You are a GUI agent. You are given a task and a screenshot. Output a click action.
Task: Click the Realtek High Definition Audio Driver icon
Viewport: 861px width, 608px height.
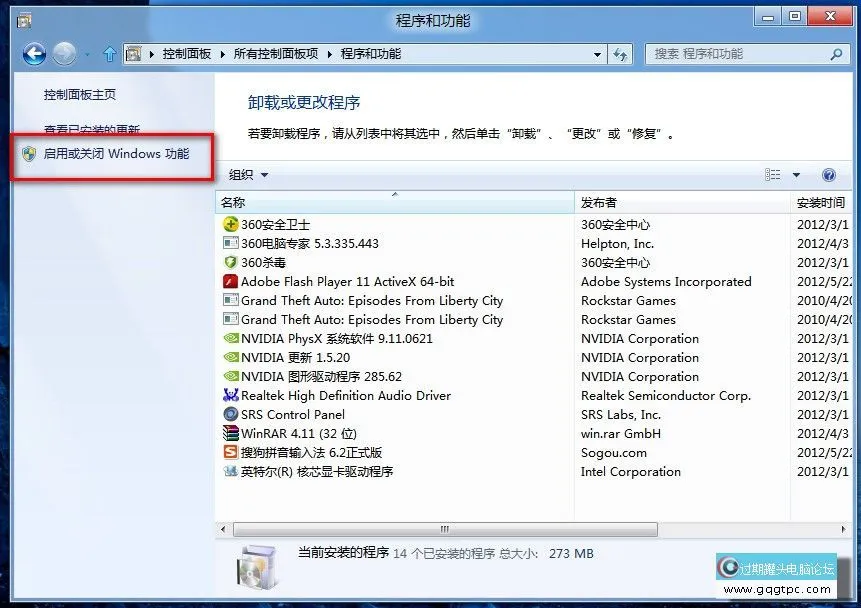coord(230,395)
